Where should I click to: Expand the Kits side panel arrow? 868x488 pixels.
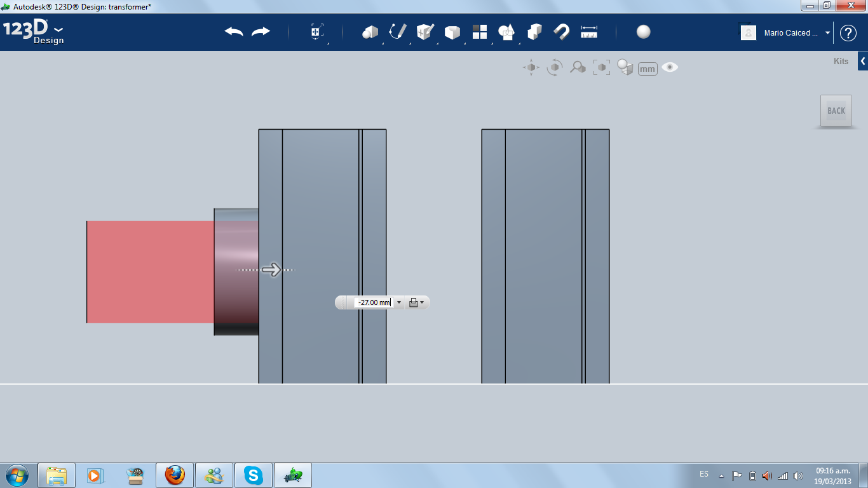point(863,61)
